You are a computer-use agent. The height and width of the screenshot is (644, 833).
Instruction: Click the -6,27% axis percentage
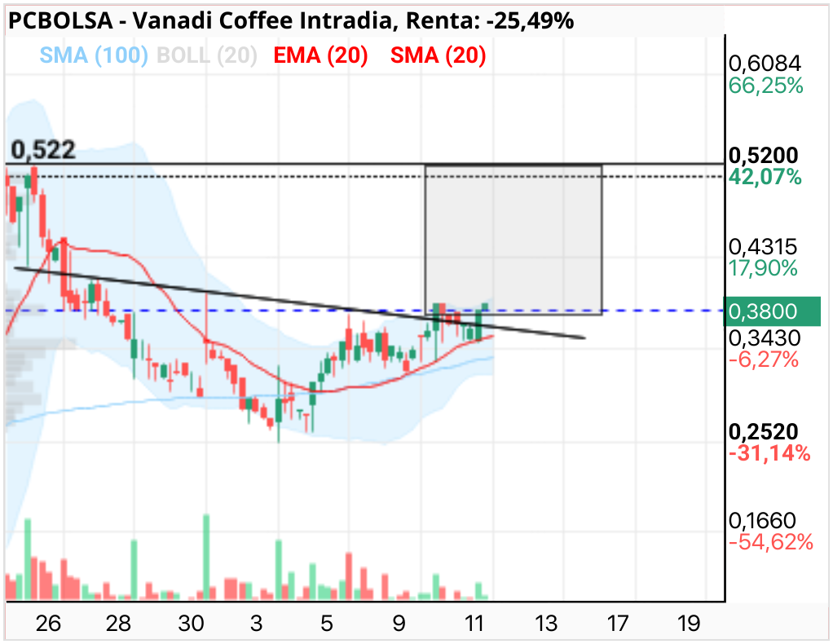tap(764, 359)
